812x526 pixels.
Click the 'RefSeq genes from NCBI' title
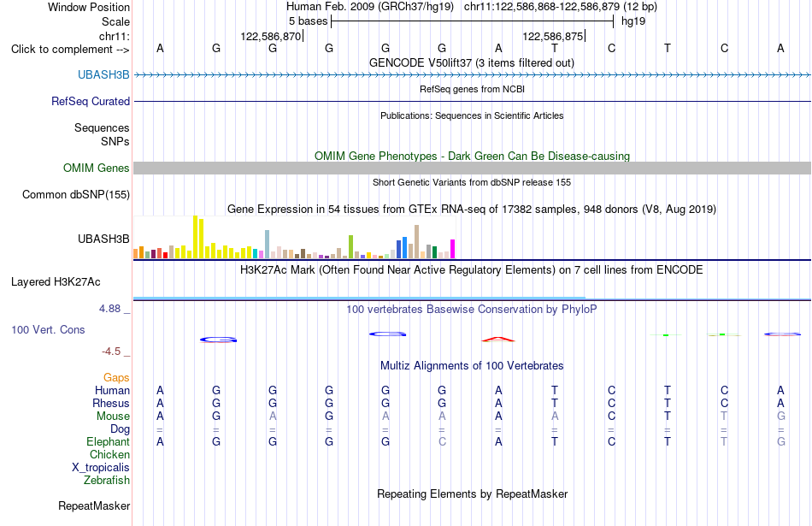[473, 89]
